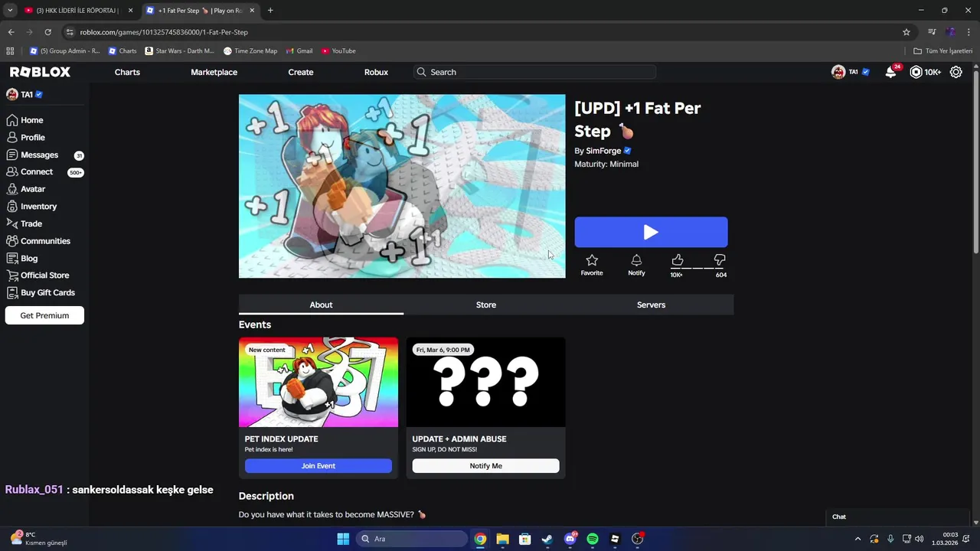Switch to the Servers tab
This screenshot has width=980, height=551.
click(651, 305)
